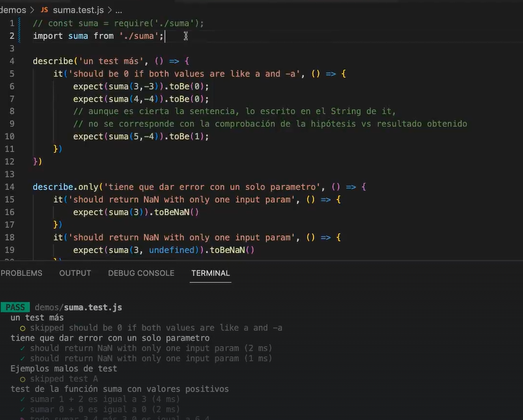Click 'tiene que dar error con un solo parametro' string in the editor

point(212,187)
